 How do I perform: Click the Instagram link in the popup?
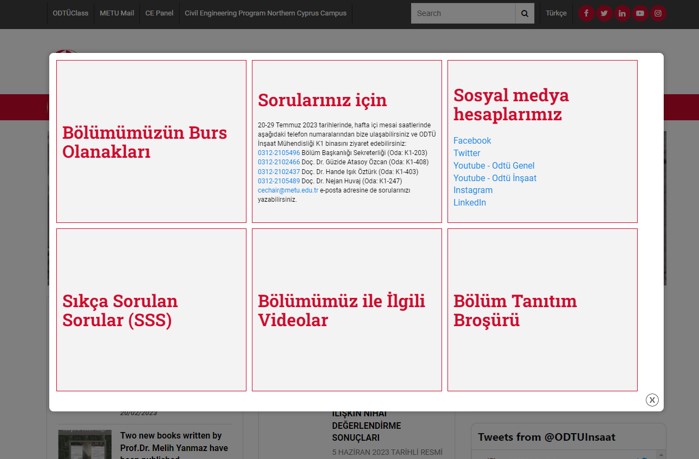pyautogui.click(x=473, y=190)
